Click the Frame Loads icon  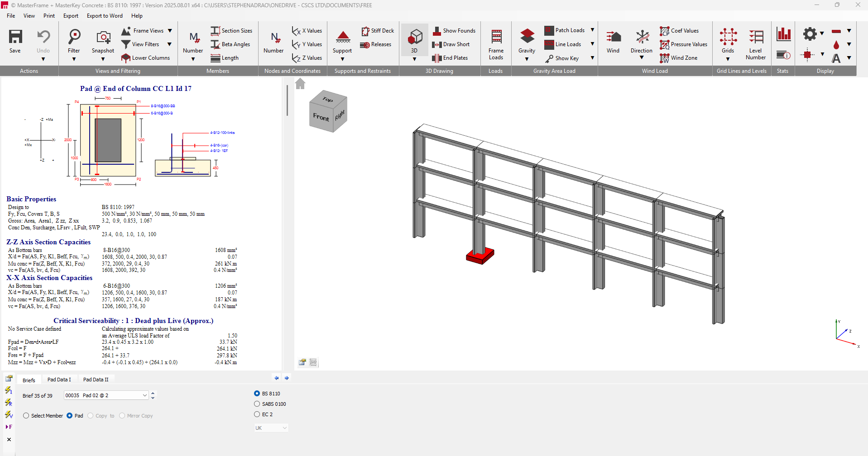coord(496,43)
